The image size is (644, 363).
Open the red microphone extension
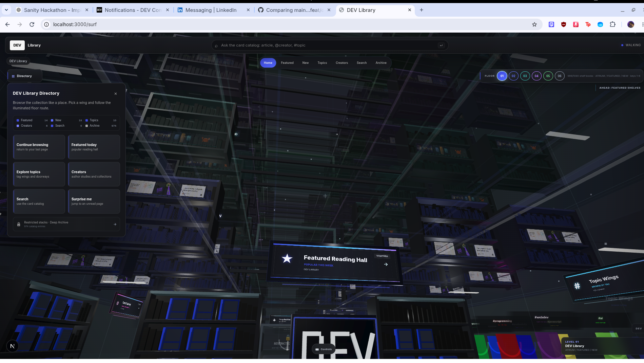pyautogui.click(x=576, y=24)
